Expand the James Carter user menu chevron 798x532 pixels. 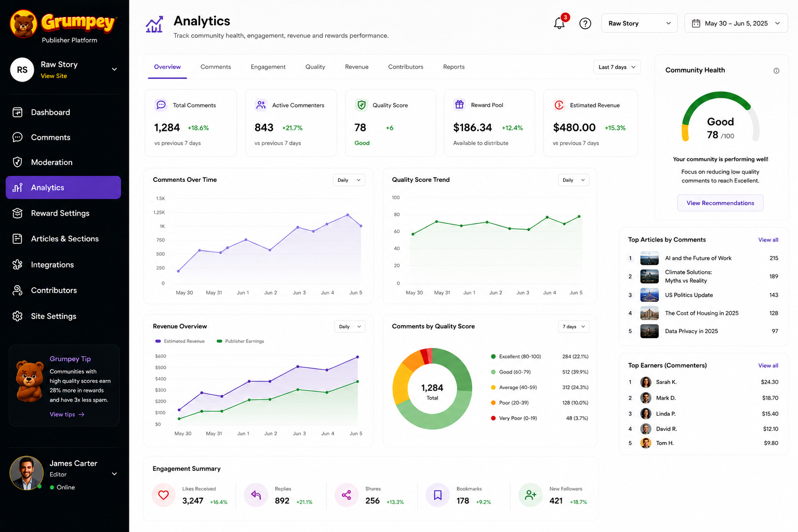(114, 474)
